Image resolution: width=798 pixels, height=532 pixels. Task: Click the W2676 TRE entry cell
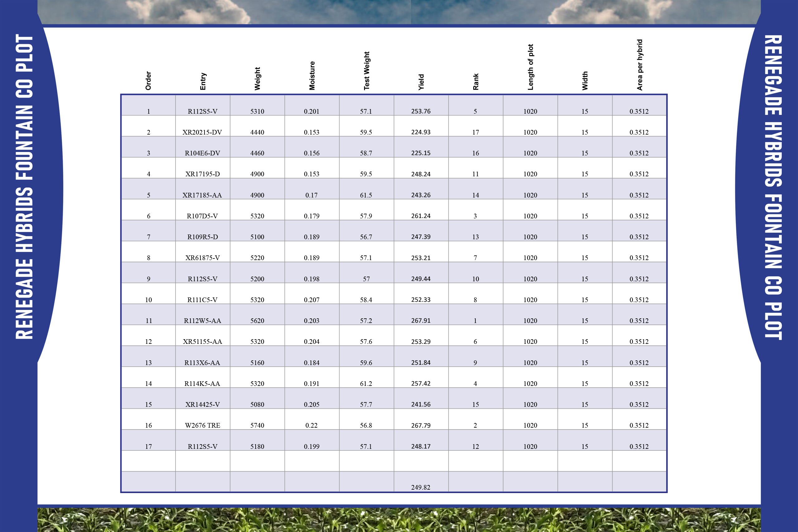pos(202,425)
